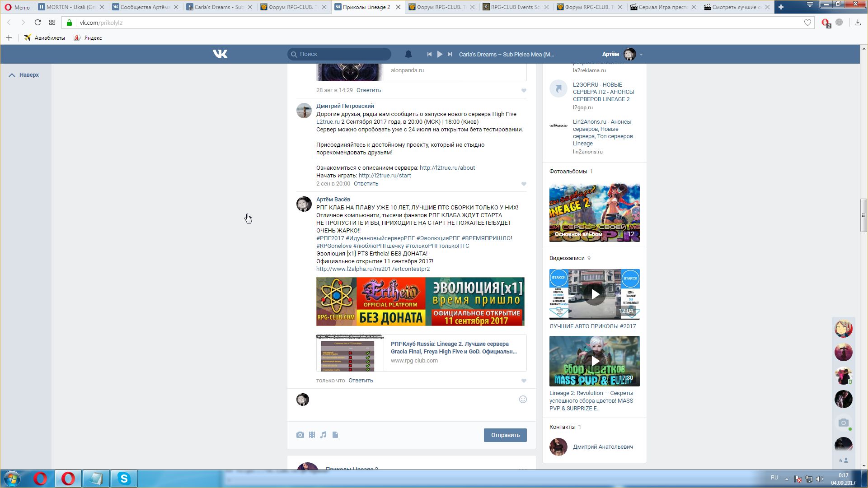Skip to next audio track

[450, 54]
